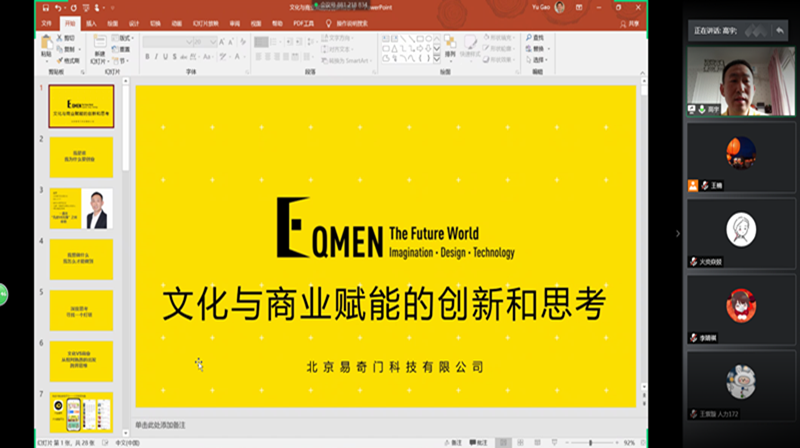Expand the shapes gallery more arrow

[436, 56]
